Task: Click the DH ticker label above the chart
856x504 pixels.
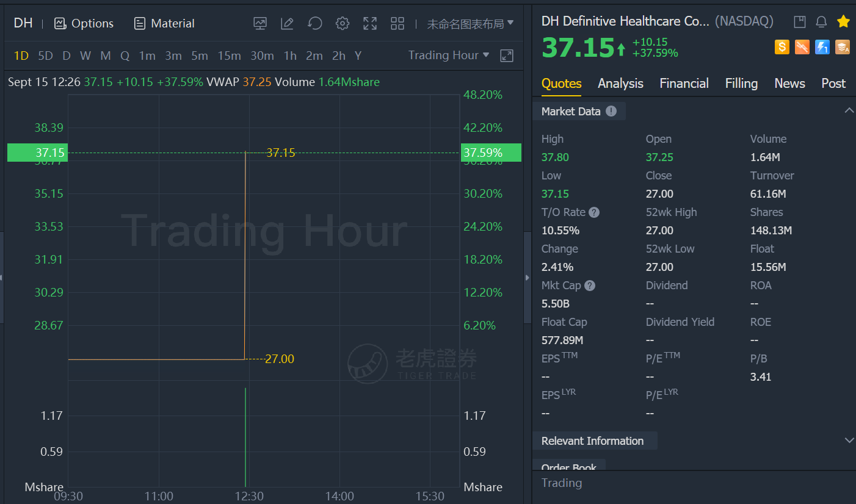Action: click(23, 23)
